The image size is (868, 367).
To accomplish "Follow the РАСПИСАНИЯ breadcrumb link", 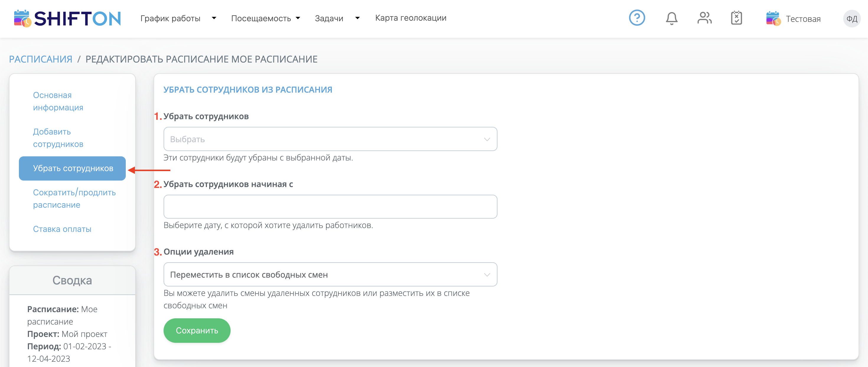I will 41,59.
